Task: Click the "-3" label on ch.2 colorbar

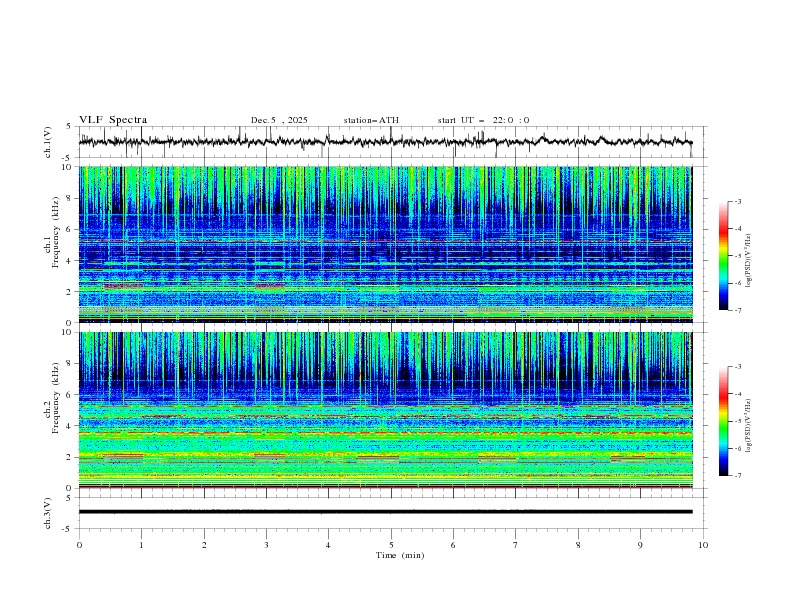Action: click(738, 367)
